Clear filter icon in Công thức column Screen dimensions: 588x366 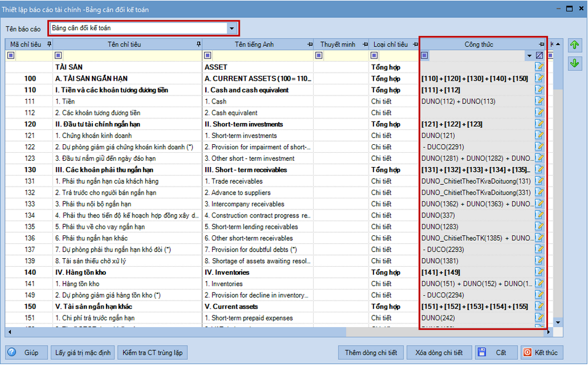click(539, 55)
